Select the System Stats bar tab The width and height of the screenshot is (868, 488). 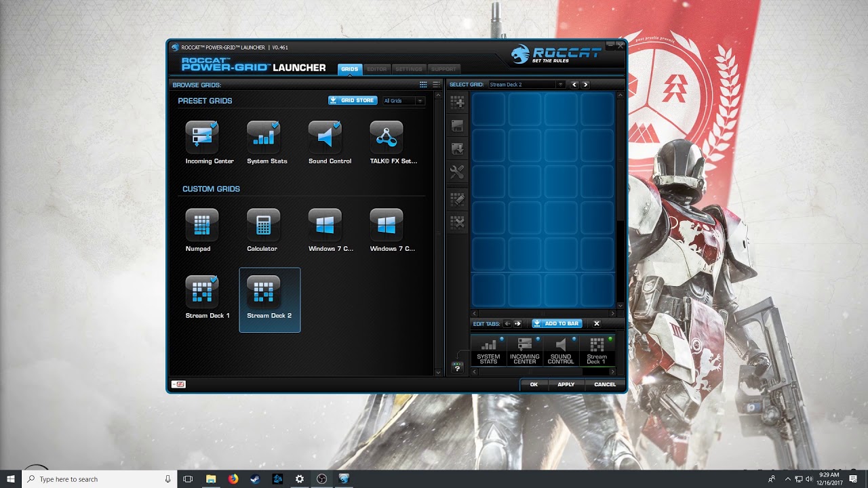(x=488, y=350)
